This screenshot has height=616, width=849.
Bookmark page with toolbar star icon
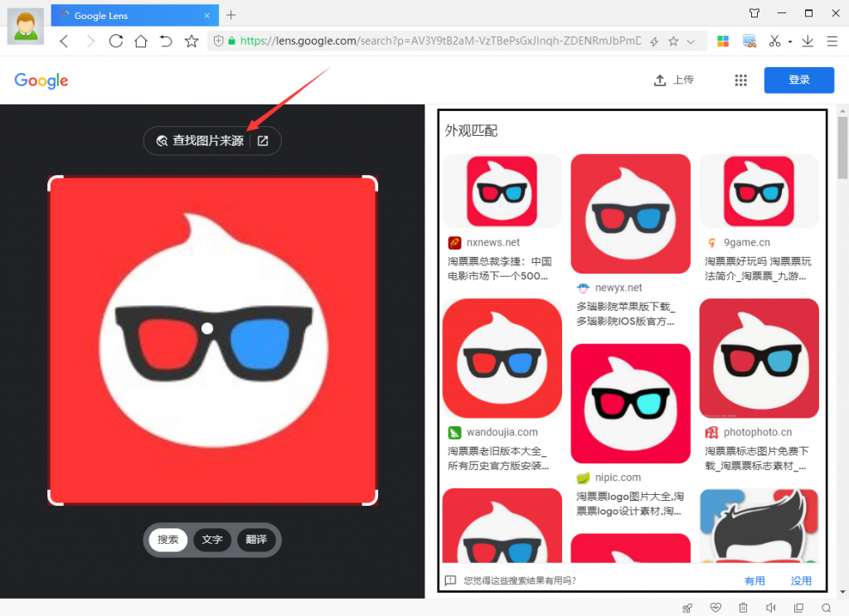tap(192, 41)
